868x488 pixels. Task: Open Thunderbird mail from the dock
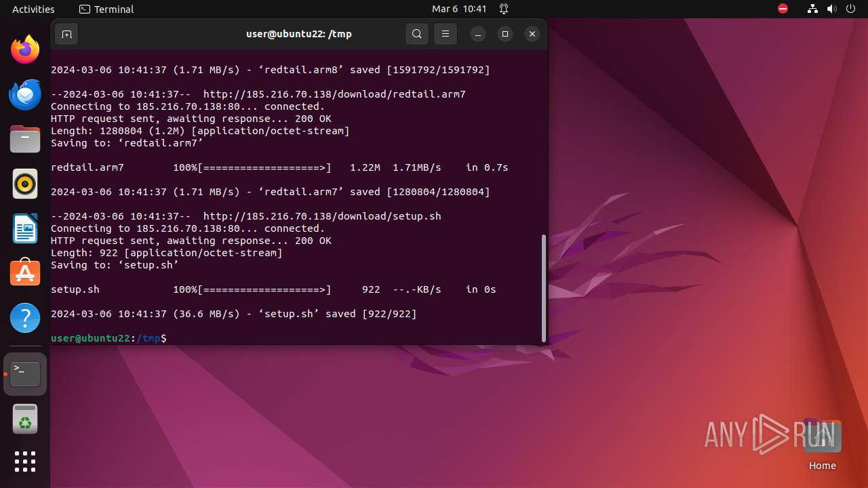(25, 94)
